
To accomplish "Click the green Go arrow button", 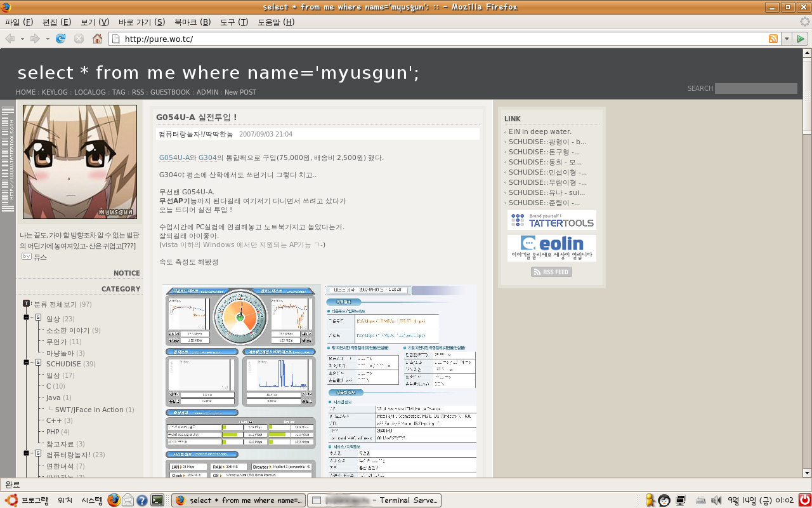I will (801, 39).
